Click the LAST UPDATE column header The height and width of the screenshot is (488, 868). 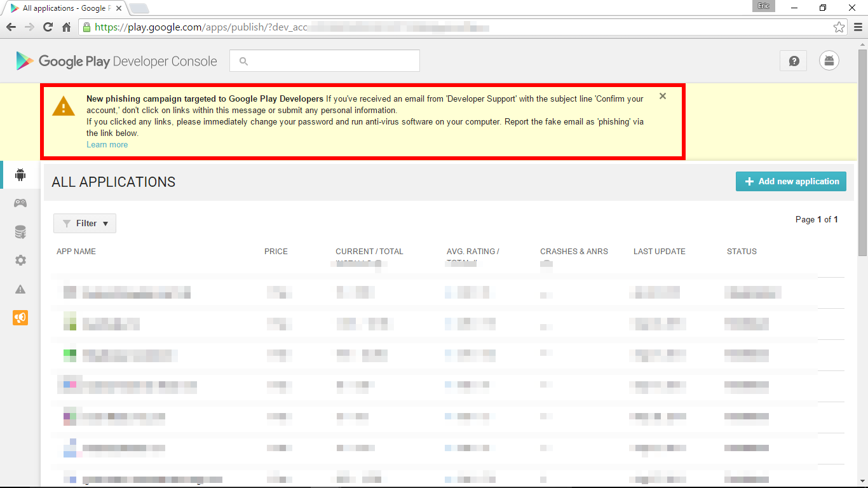(x=660, y=252)
